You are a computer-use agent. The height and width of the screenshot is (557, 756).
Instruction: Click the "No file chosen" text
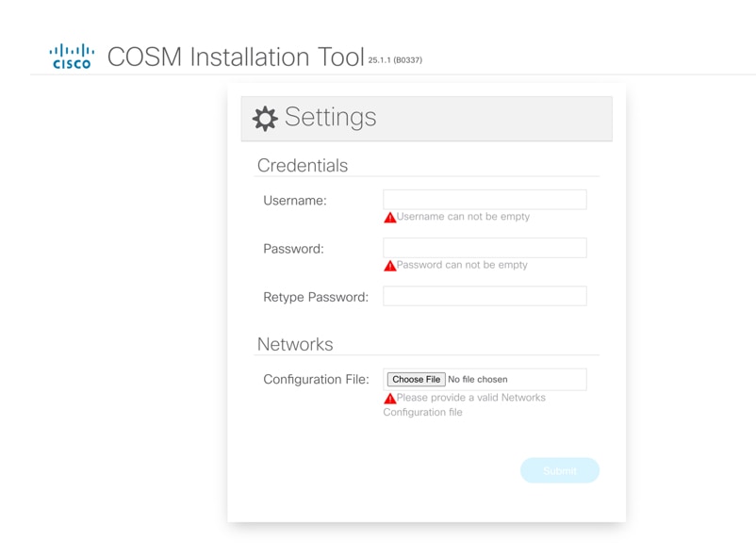coord(478,380)
